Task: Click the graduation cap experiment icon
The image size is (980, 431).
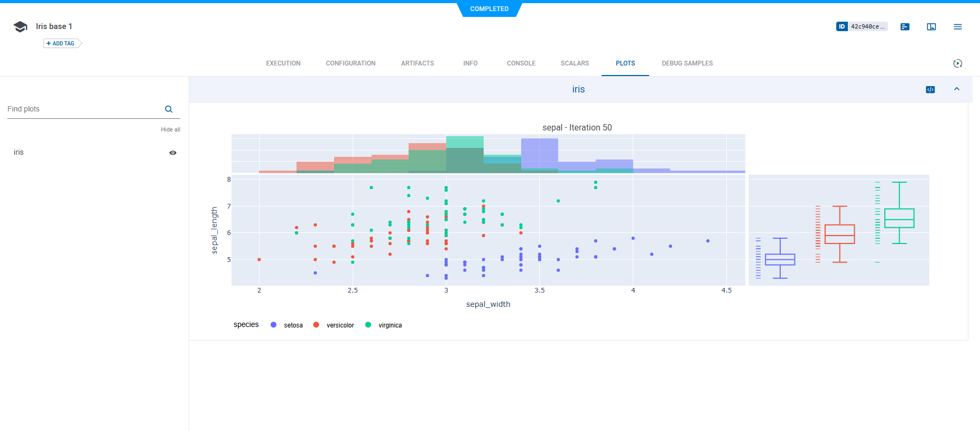Action: click(x=21, y=27)
